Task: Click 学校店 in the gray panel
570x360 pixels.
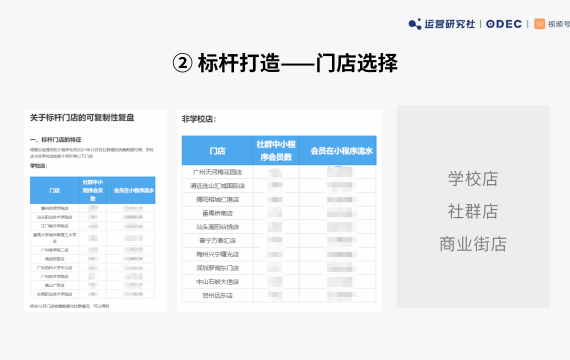Action: tap(473, 179)
